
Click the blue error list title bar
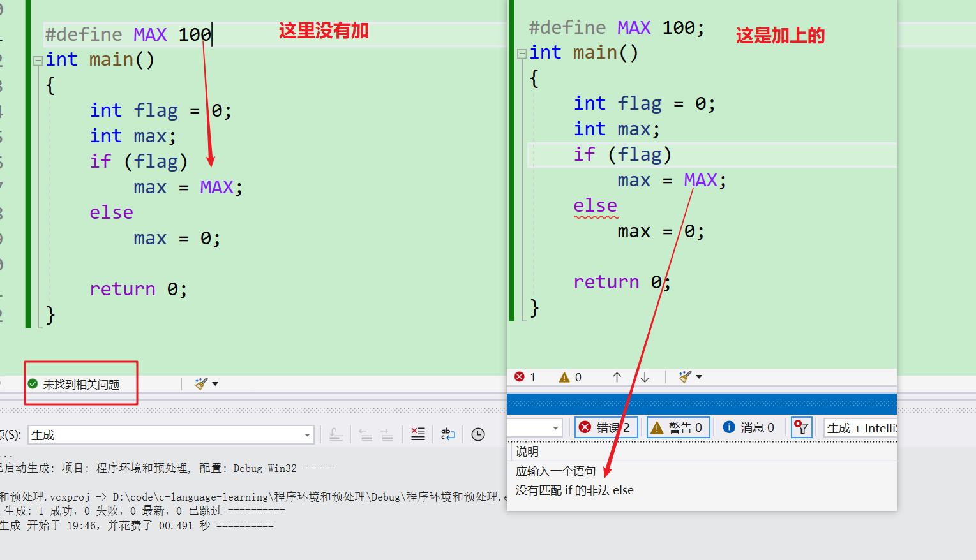702,404
